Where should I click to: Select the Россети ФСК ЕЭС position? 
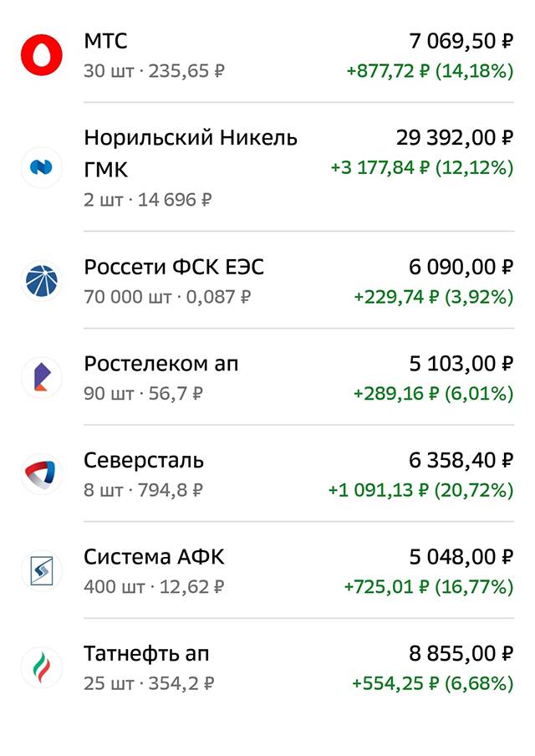(174, 267)
